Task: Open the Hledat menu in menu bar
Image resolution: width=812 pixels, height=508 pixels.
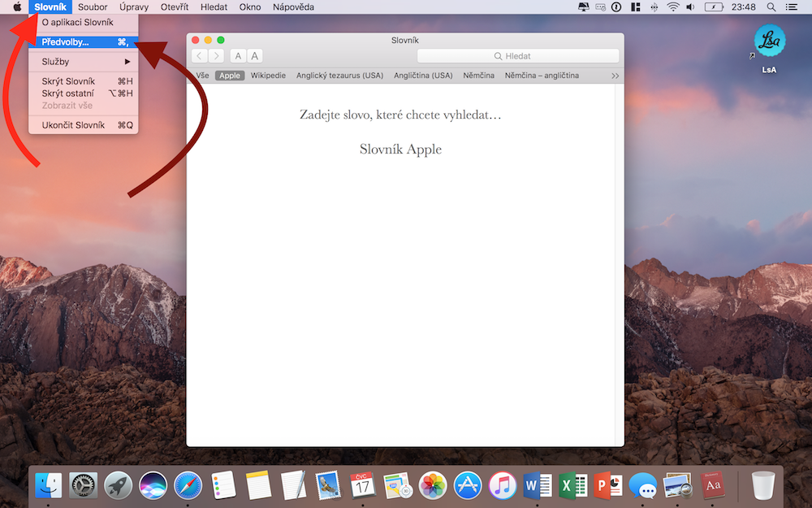Action: pos(214,7)
